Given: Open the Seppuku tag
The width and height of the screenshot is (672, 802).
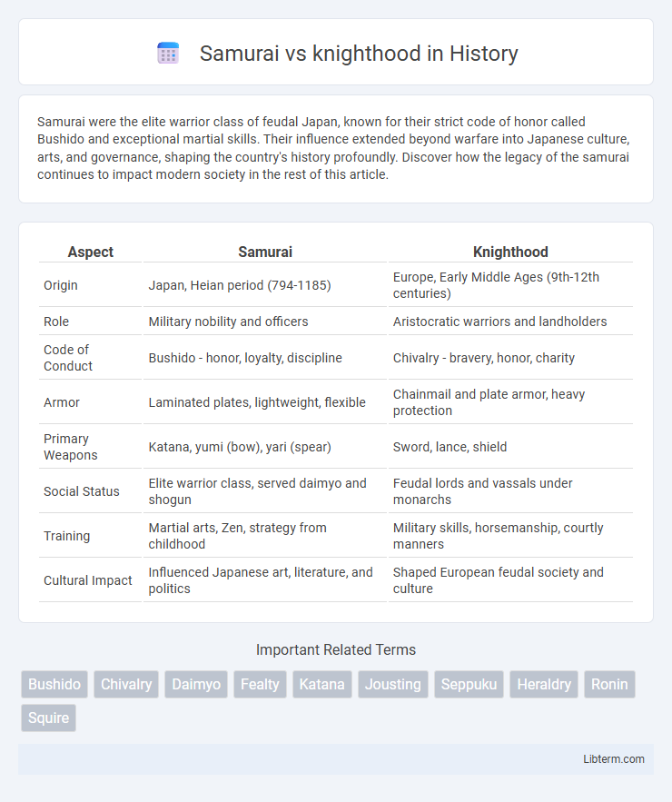Looking at the screenshot, I should pos(469,684).
